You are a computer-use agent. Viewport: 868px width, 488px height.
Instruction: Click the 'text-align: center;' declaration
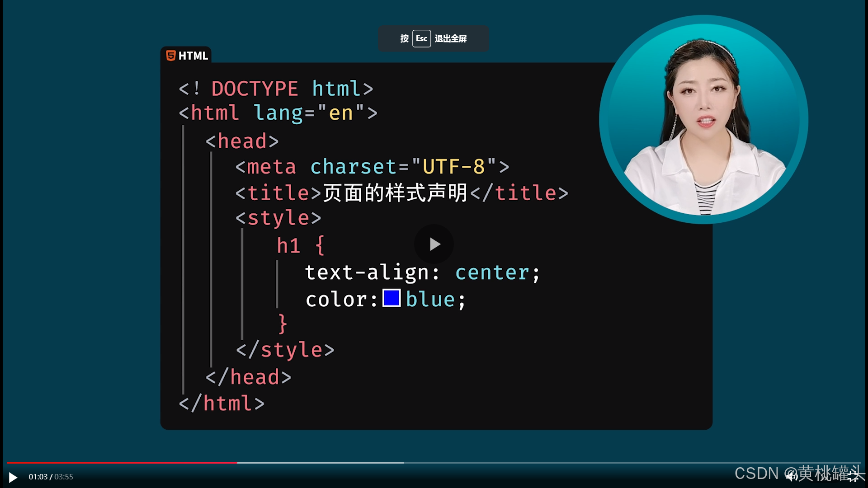(x=423, y=273)
